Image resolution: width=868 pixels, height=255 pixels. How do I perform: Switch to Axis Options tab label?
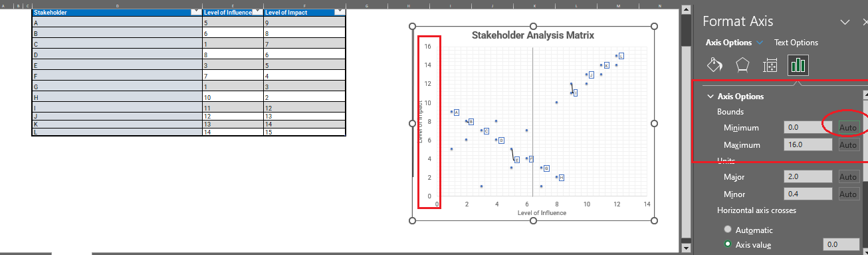728,43
